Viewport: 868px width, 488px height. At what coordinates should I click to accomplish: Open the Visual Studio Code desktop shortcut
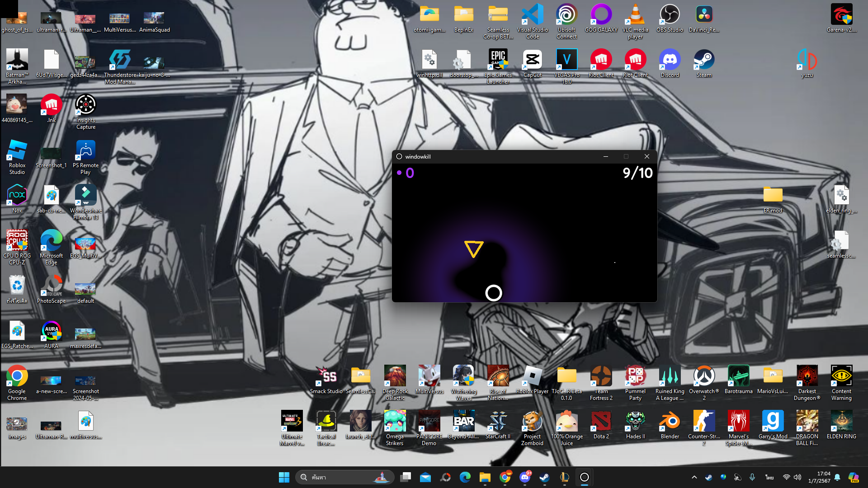point(532,21)
